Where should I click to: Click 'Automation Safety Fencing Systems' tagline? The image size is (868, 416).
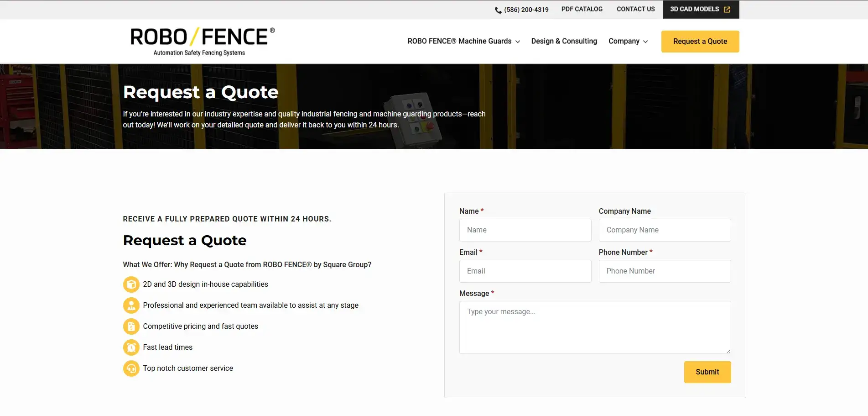pyautogui.click(x=199, y=53)
